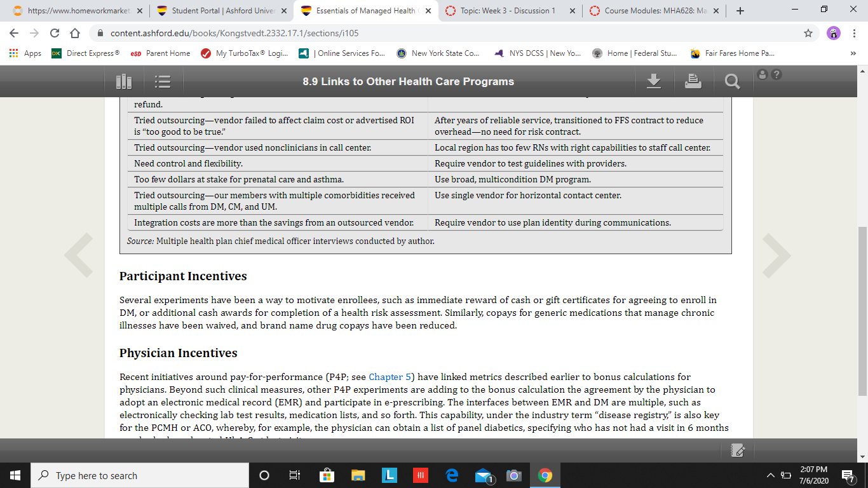Screen dimensions: 868x488
Task: Open Parent Home bookmark
Action: pyautogui.click(x=160, y=53)
